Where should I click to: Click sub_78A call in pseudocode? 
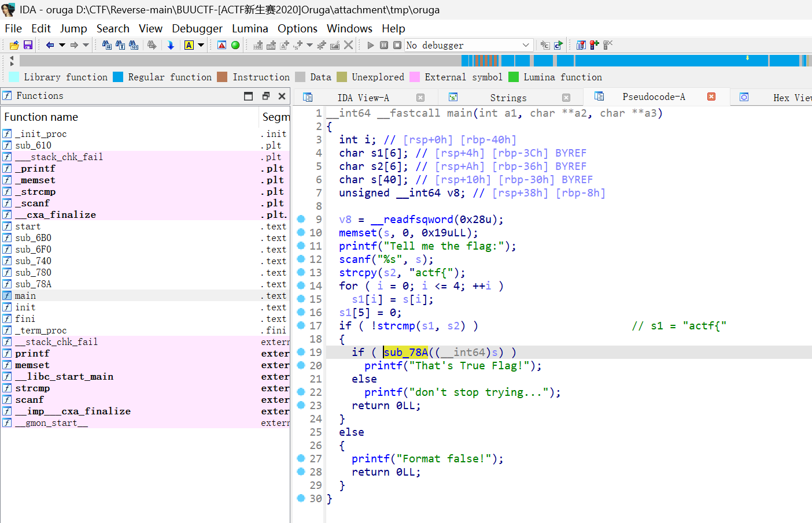click(406, 352)
